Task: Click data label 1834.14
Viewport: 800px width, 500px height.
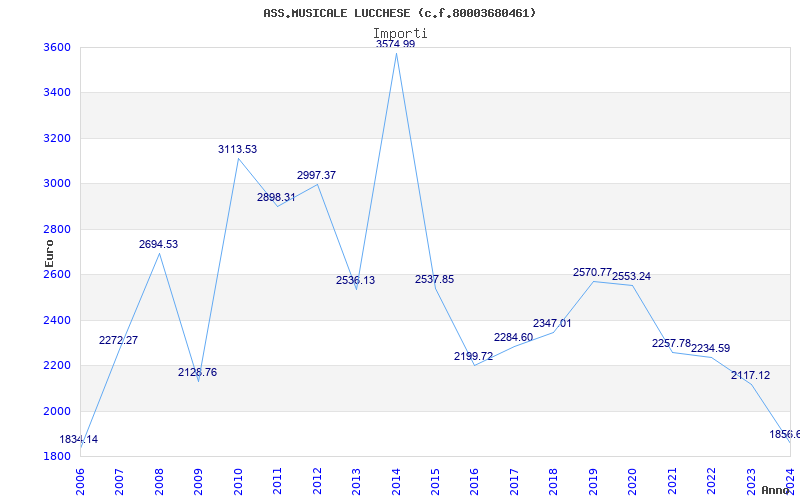Action: click(x=79, y=440)
